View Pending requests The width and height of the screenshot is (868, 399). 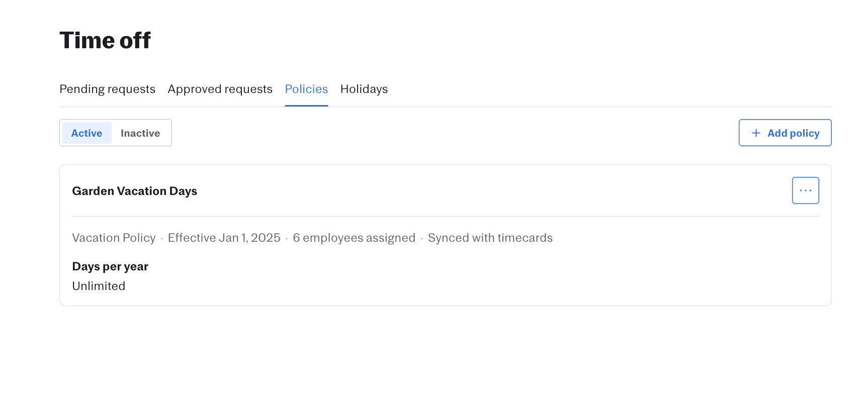(107, 89)
